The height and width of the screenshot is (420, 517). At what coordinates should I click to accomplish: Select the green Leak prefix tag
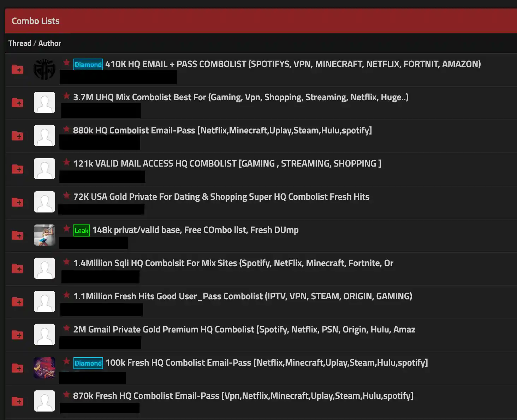pos(82,230)
